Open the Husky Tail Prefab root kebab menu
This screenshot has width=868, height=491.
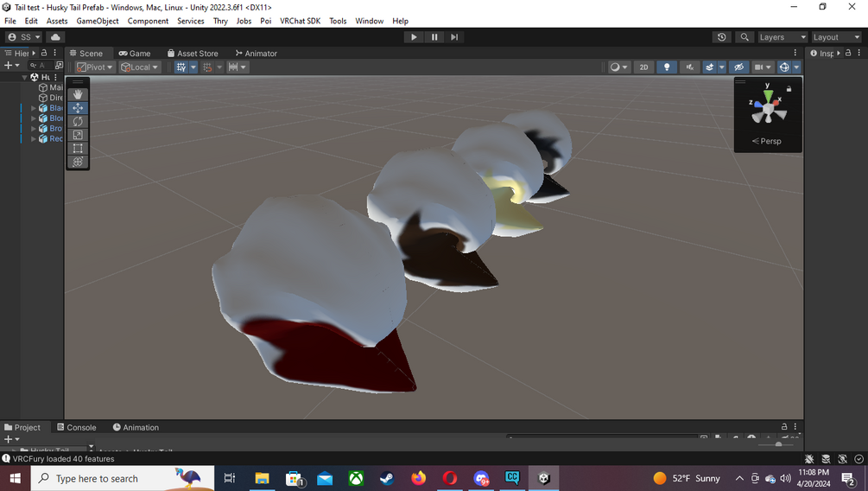point(55,77)
